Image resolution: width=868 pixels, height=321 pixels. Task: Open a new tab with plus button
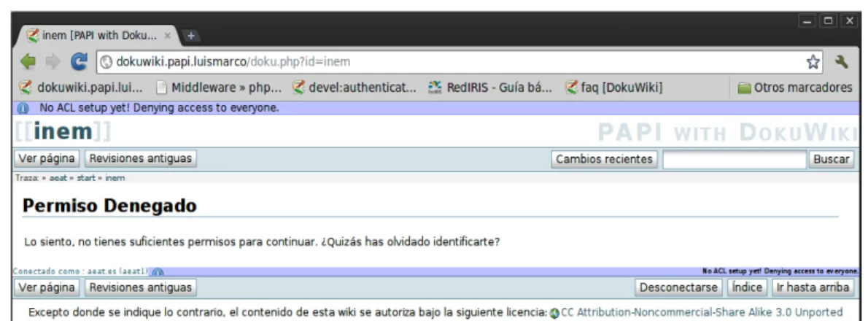(x=191, y=36)
